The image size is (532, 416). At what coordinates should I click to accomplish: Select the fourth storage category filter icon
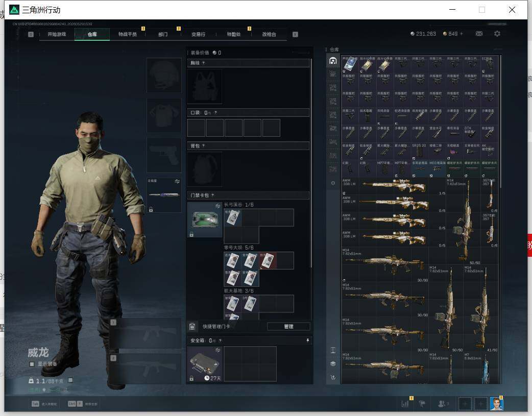click(333, 101)
